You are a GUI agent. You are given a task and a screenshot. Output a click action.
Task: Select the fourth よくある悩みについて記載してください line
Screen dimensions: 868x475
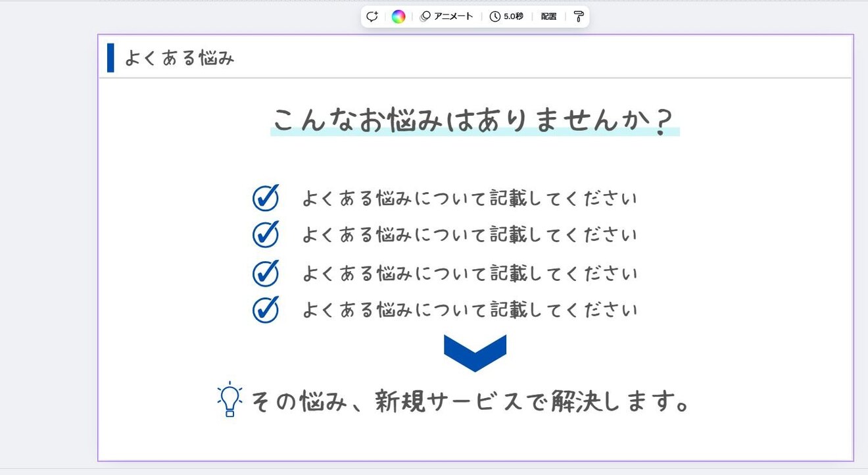(x=470, y=310)
